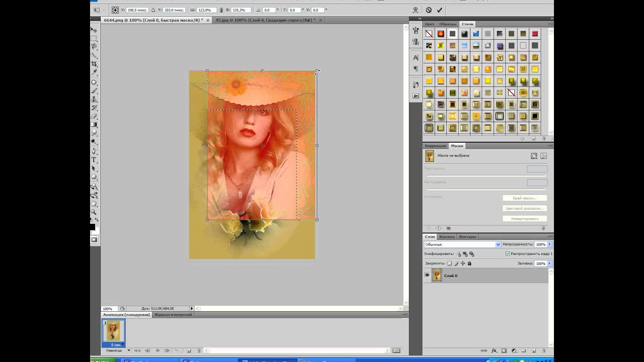Select the Type tool

[x=94, y=160]
